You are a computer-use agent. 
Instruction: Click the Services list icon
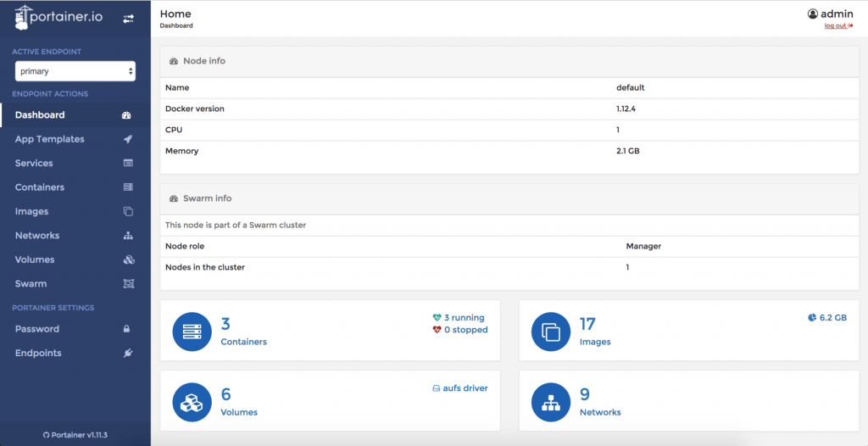pos(128,164)
